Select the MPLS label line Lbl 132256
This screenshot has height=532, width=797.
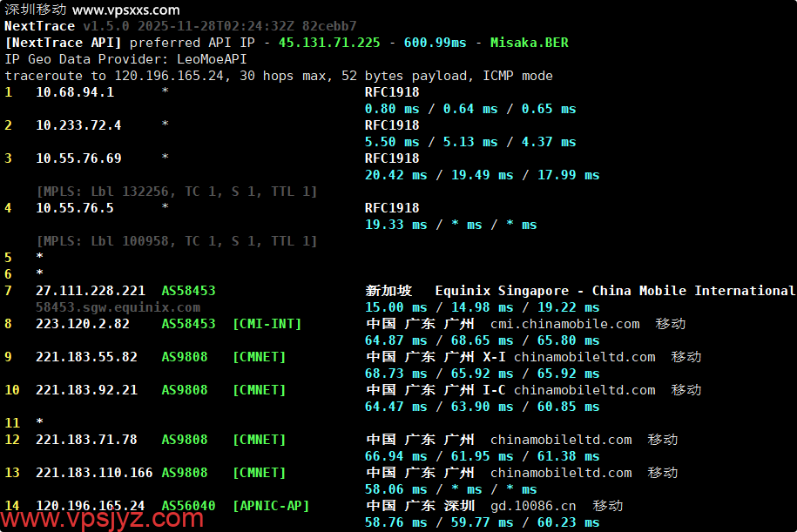[177, 192]
